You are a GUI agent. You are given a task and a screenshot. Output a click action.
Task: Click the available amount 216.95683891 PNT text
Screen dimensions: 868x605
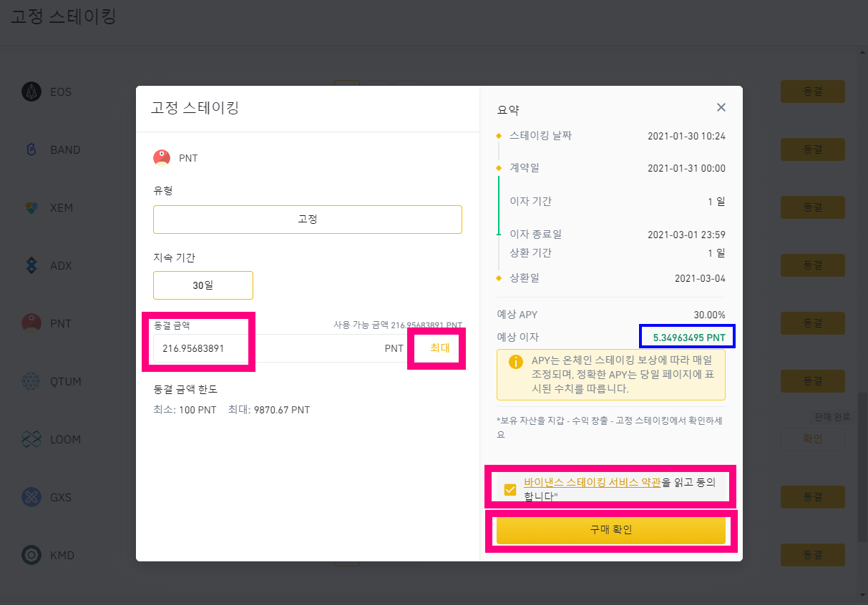click(426, 325)
